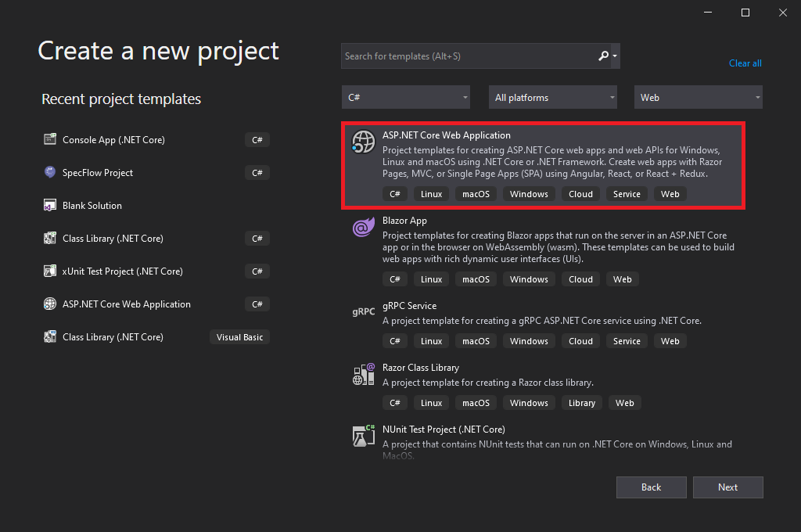Open the Web project type dropdown

699,97
